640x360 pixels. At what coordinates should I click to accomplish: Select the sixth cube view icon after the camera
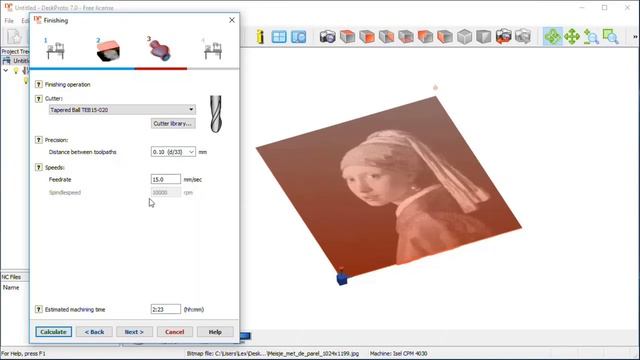coord(445,37)
